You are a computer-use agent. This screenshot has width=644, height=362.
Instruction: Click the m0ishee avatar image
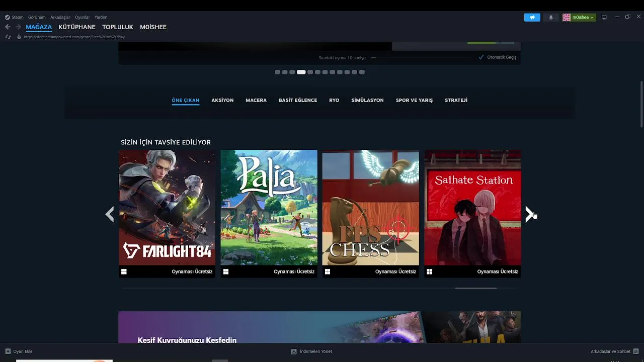[567, 17]
